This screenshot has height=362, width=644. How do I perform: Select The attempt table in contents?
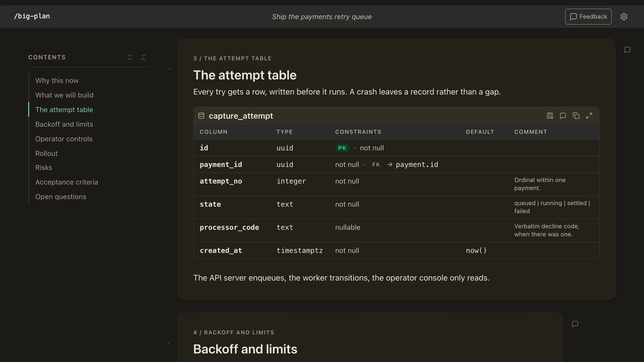pyautogui.click(x=64, y=110)
